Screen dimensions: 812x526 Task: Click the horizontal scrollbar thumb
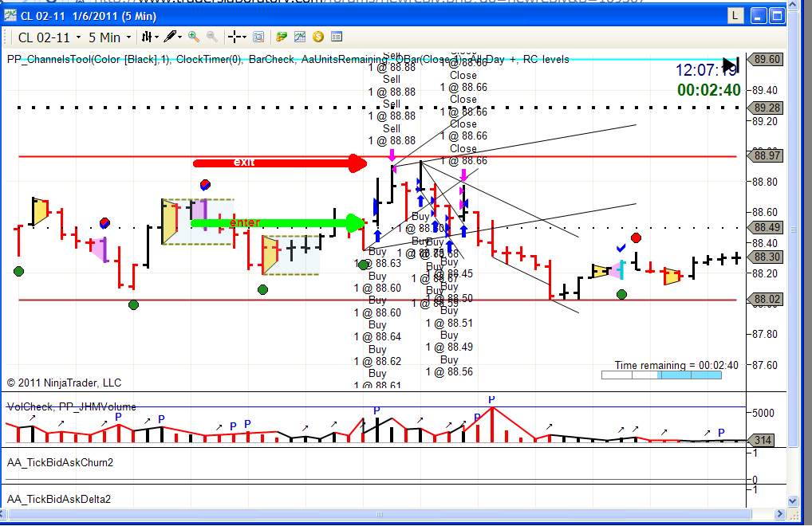380,514
